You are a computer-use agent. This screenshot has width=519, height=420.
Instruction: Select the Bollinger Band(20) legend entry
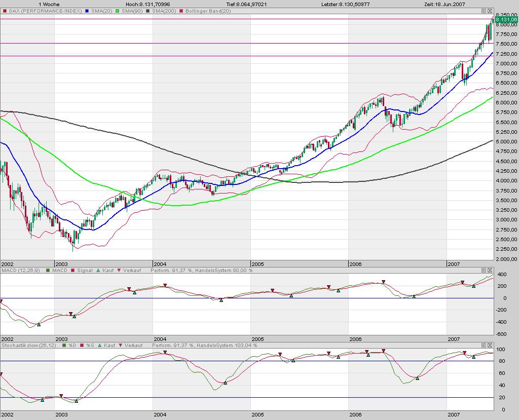coord(205,11)
